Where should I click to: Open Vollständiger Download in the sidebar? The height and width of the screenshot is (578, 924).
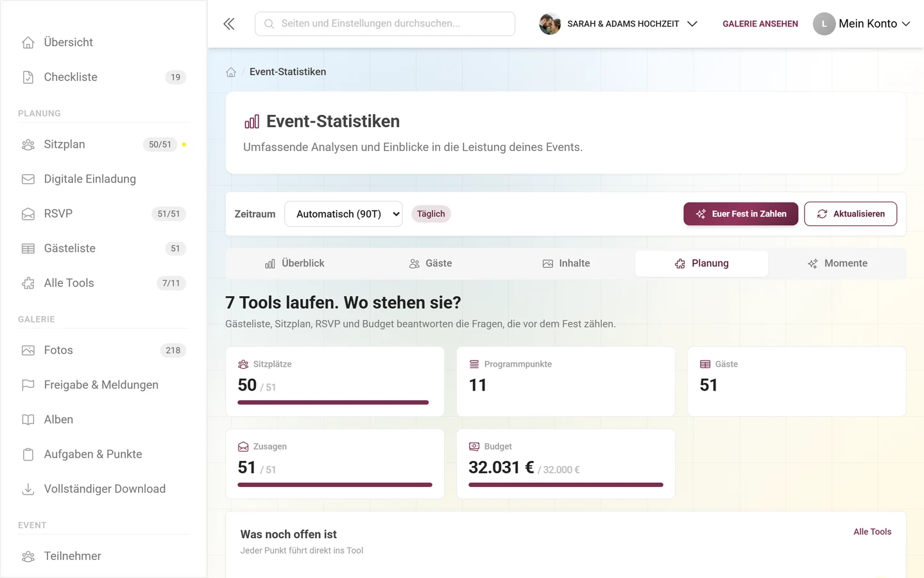[104, 489]
